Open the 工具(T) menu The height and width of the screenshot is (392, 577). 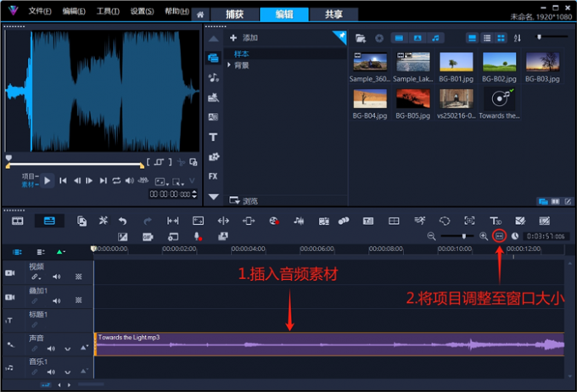(x=108, y=11)
